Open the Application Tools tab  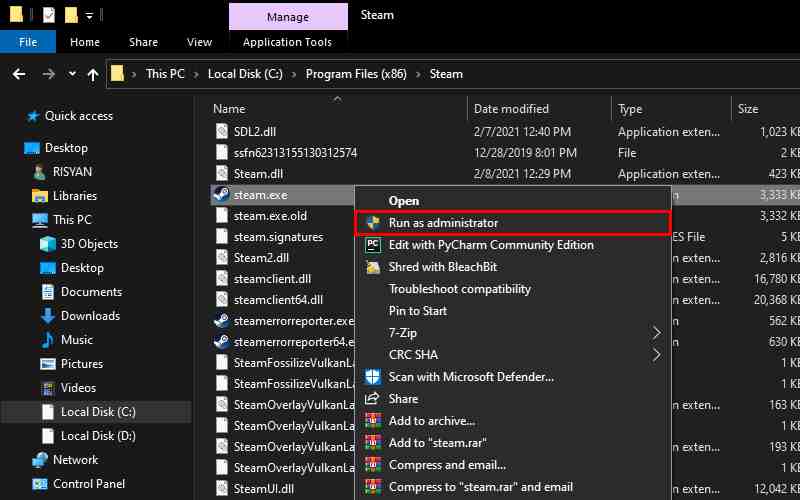[287, 42]
